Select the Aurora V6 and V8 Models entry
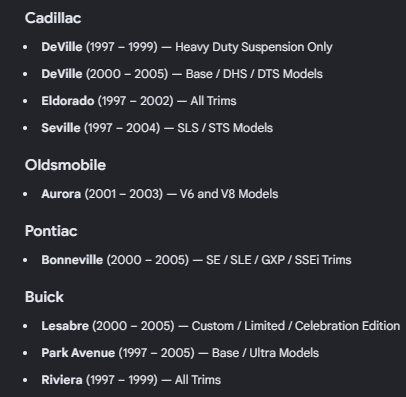 (160, 194)
